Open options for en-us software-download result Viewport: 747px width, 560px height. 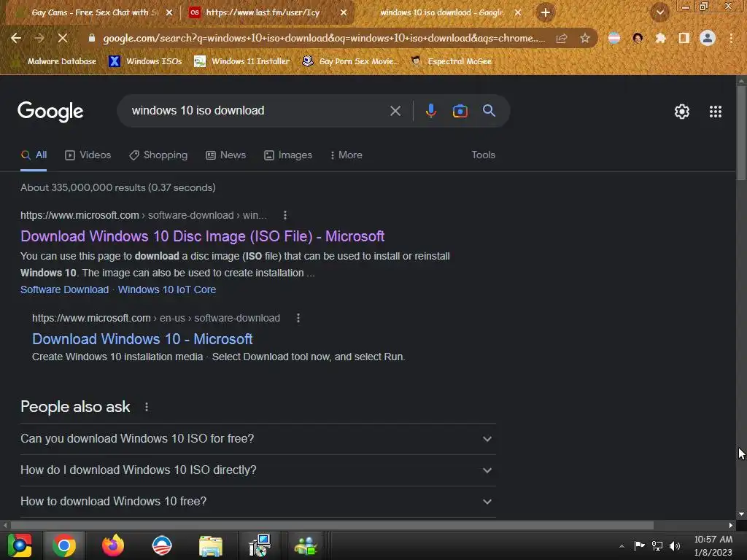[x=298, y=318]
